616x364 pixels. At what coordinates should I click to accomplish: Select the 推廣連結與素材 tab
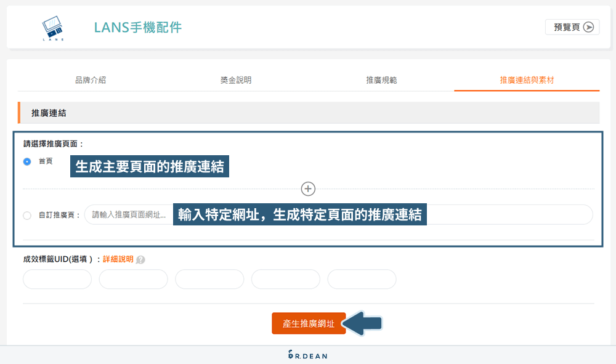(x=525, y=79)
